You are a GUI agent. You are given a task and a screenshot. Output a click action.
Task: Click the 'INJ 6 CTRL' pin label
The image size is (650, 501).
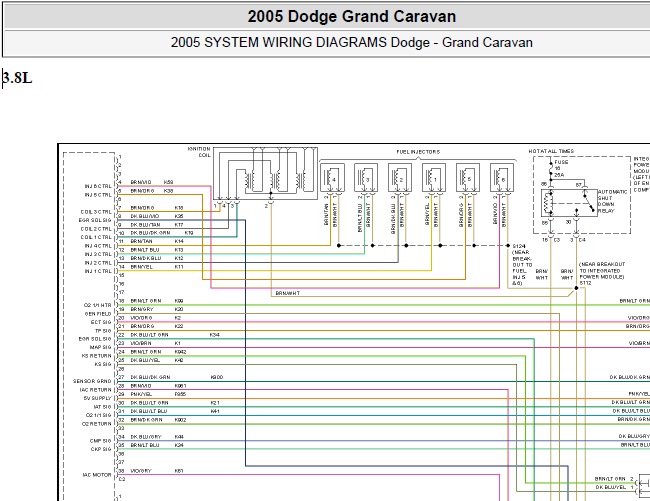[x=98, y=186]
